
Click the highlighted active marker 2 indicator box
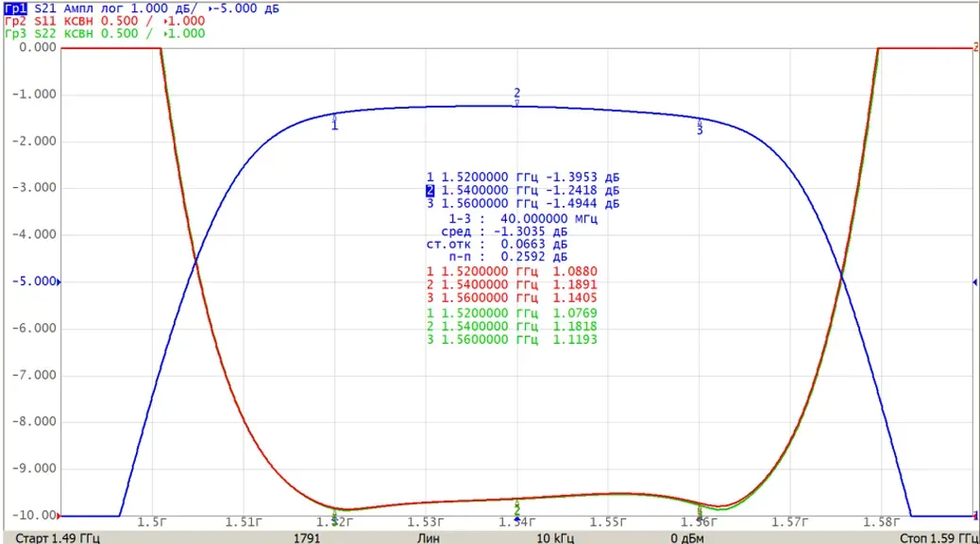click(x=430, y=191)
